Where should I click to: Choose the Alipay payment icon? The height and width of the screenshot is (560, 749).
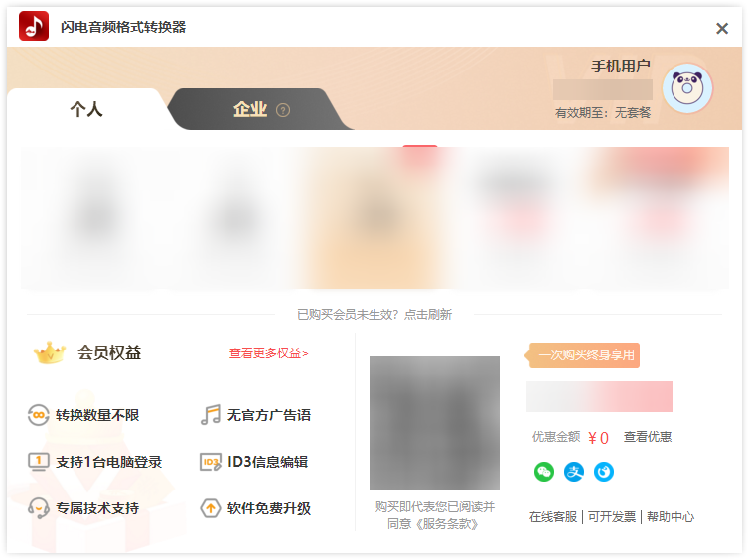(x=574, y=472)
